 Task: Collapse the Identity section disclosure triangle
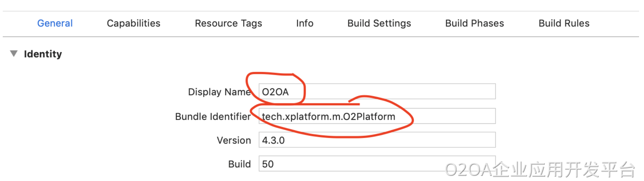pos(14,53)
